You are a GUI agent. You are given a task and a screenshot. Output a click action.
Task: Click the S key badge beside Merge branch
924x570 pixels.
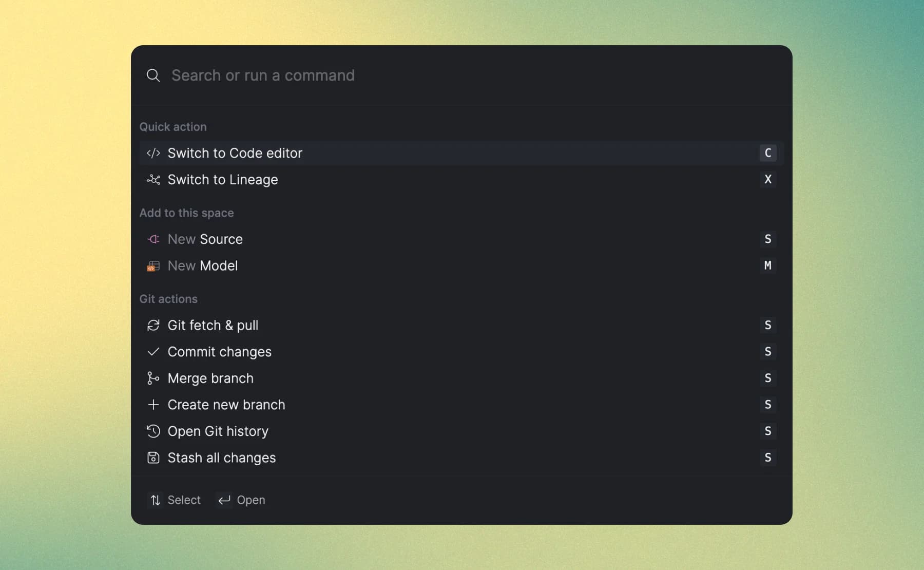coord(768,378)
